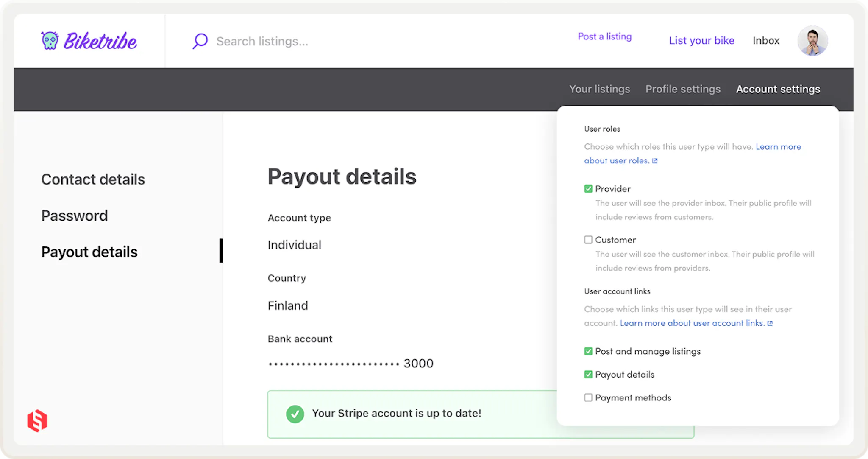Select the Account settings tab

778,89
